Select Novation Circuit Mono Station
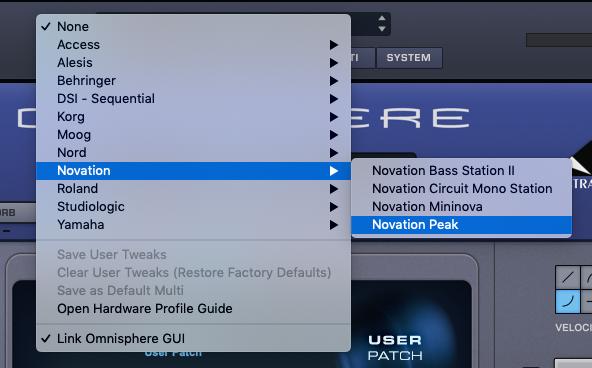The image size is (592, 368). click(x=461, y=189)
